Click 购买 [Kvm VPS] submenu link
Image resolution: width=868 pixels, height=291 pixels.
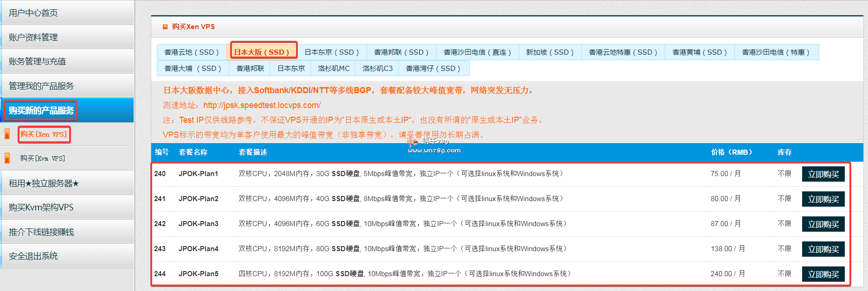43,158
